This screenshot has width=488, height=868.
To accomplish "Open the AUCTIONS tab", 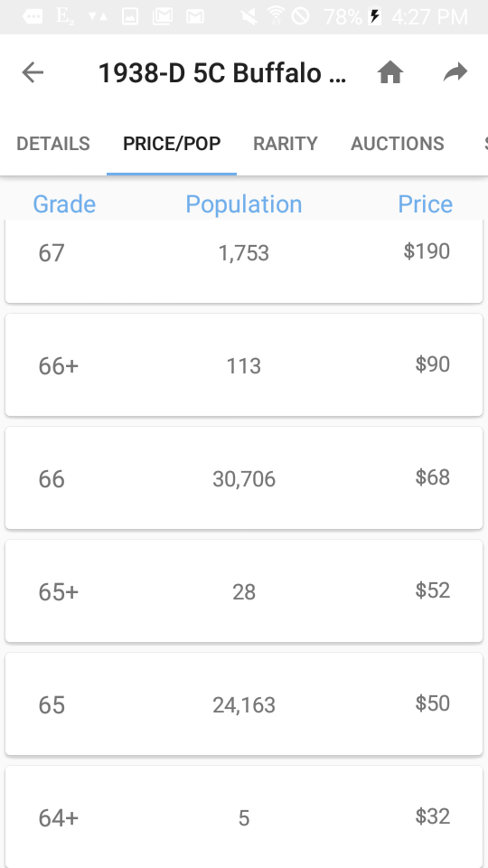I will coord(398,144).
